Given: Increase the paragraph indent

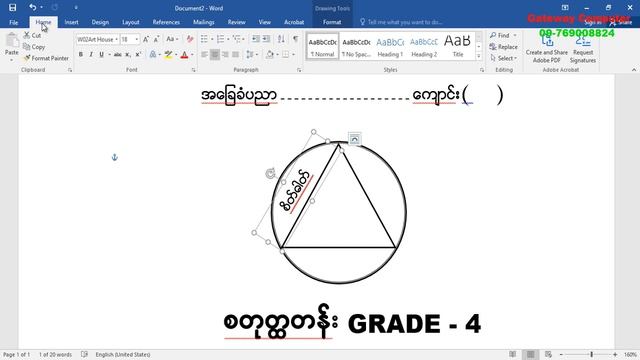Looking at the screenshot, I should [x=266, y=39].
